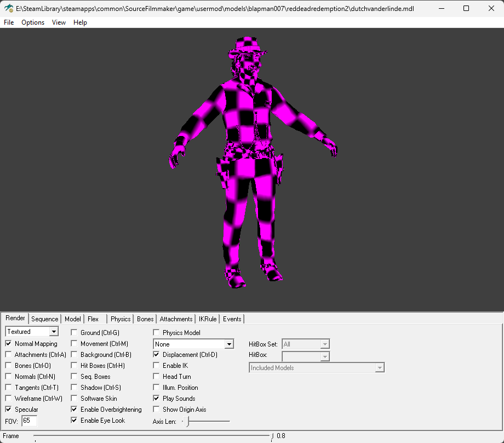Switch to the Bones tab
Viewport: 504px width, 443px height.
(145, 319)
